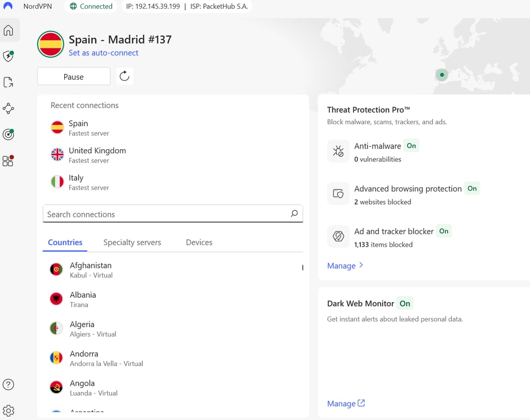Open the Home sidebar icon
The image size is (530, 420).
8,30
